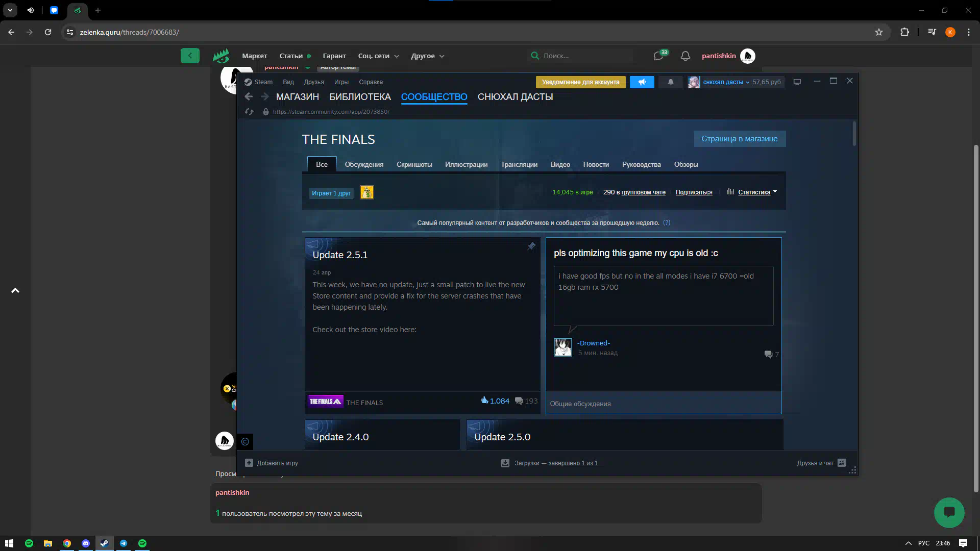Click thumbs-up icon with 1,084 likes
Image resolution: width=980 pixels, height=551 pixels.
484,400
